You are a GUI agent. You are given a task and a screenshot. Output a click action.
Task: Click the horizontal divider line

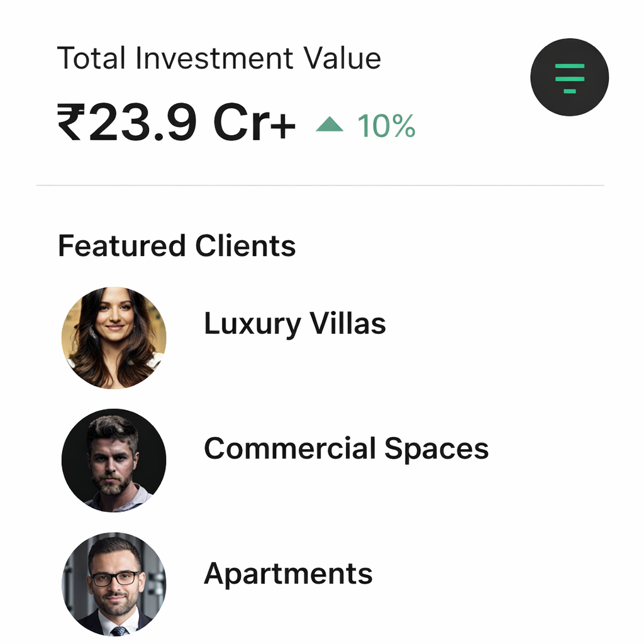321,186
